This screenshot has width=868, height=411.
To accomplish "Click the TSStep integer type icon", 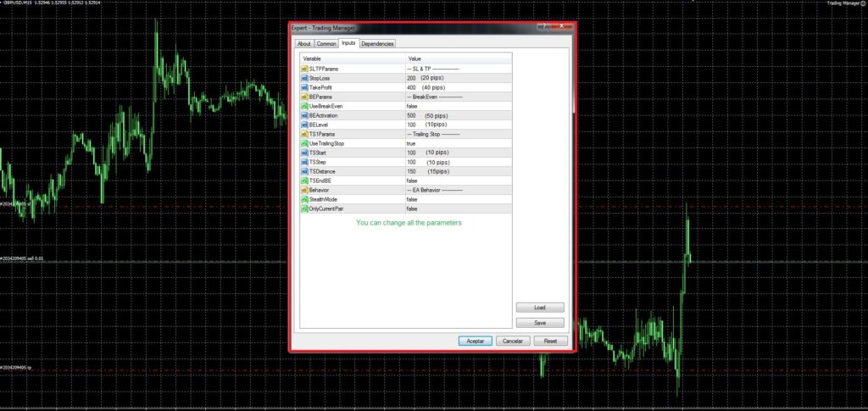I will pos(304,162).
